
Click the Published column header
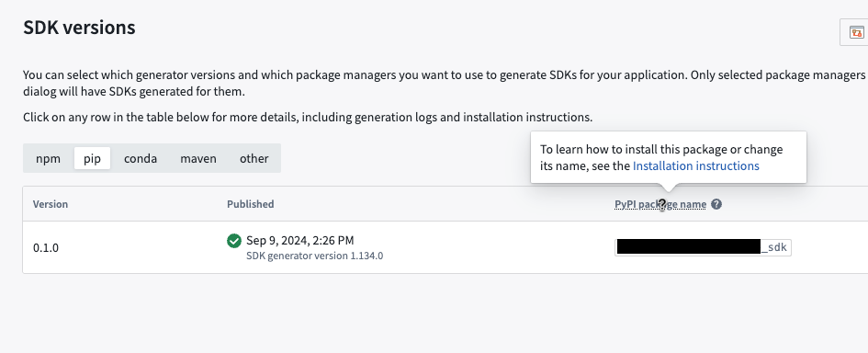[x=250, y=204]
